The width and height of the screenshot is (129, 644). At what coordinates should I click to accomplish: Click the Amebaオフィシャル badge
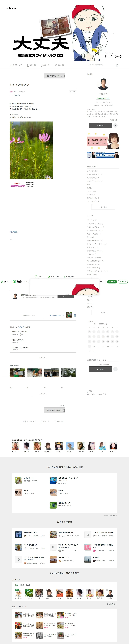[103, 98]
